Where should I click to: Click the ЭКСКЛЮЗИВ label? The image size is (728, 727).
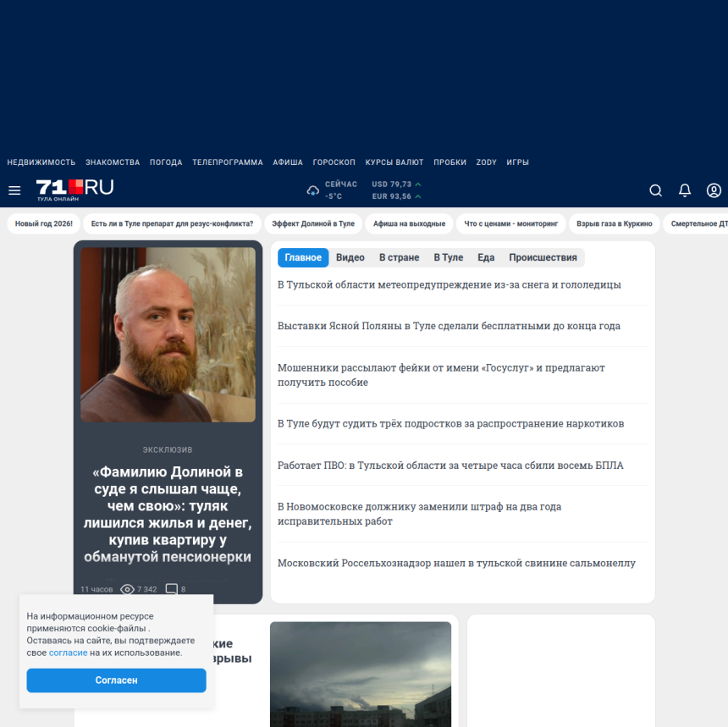168,450
